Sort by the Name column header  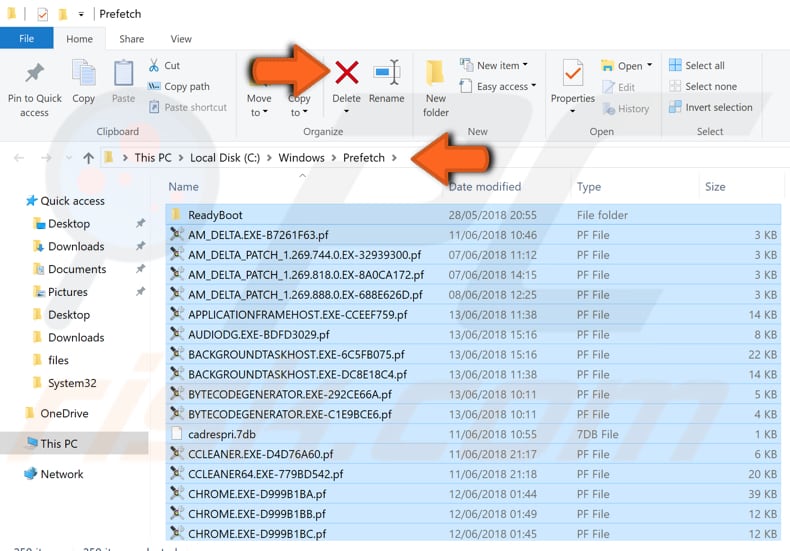click(183, 187)
